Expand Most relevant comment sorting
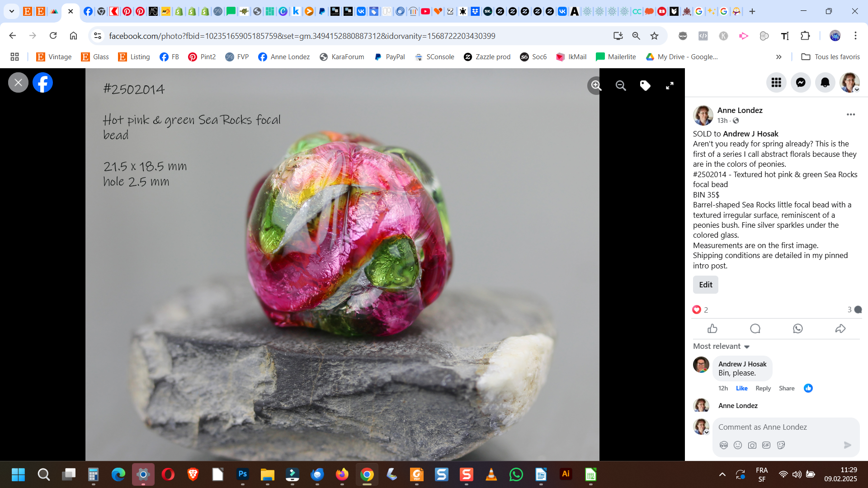 [x=722, y=346]
